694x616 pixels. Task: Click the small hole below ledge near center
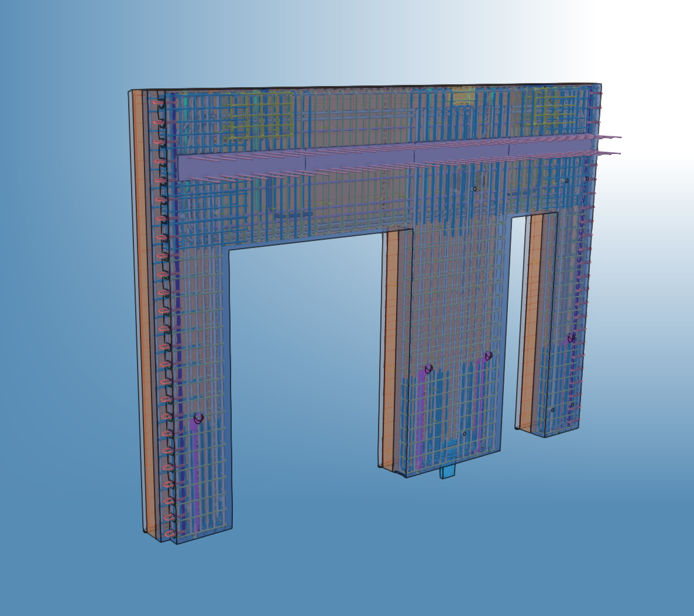(475, 188)
